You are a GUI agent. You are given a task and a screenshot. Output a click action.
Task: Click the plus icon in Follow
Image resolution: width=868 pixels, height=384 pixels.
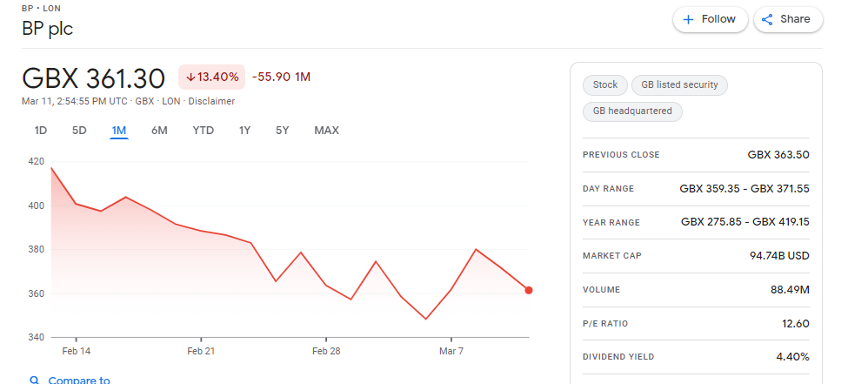click(x=688, y=19)
